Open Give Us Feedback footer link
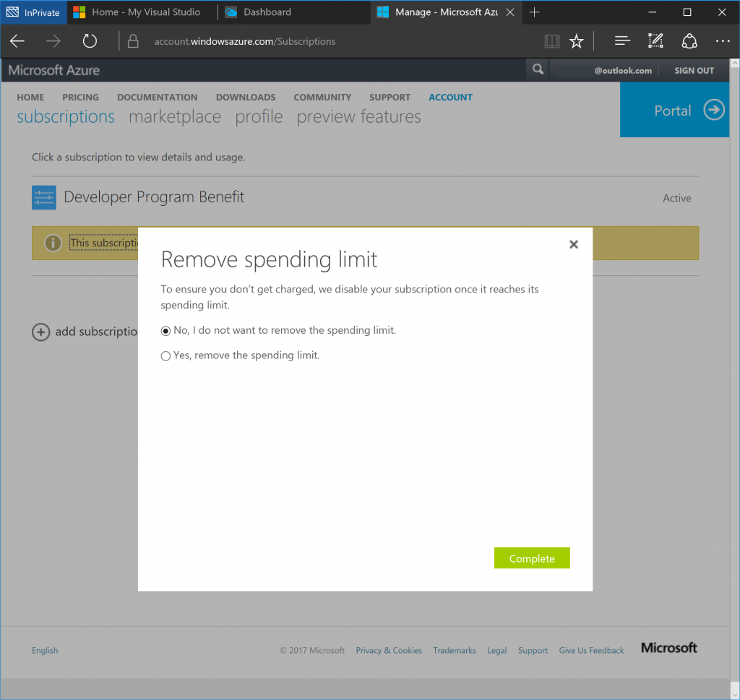 tap(591, 650)
